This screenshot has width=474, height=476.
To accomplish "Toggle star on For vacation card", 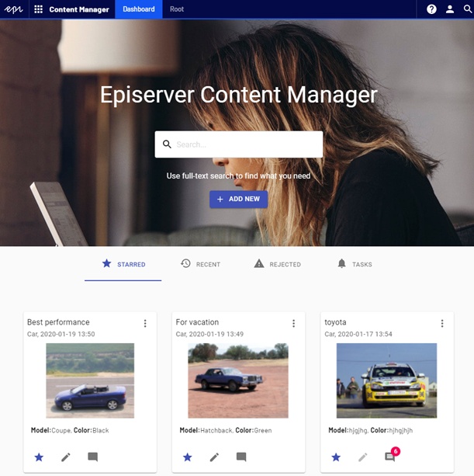I will pos(188,457).
